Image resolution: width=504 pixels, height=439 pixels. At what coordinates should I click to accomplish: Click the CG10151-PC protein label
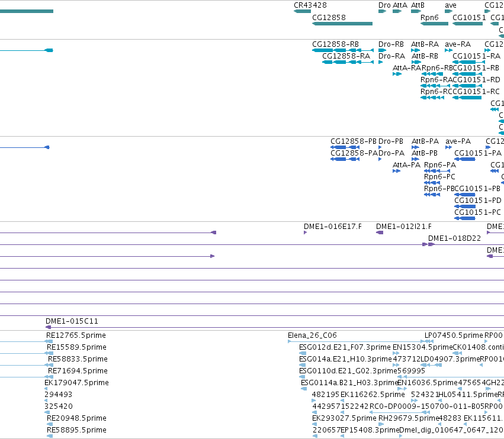point(477,212)
